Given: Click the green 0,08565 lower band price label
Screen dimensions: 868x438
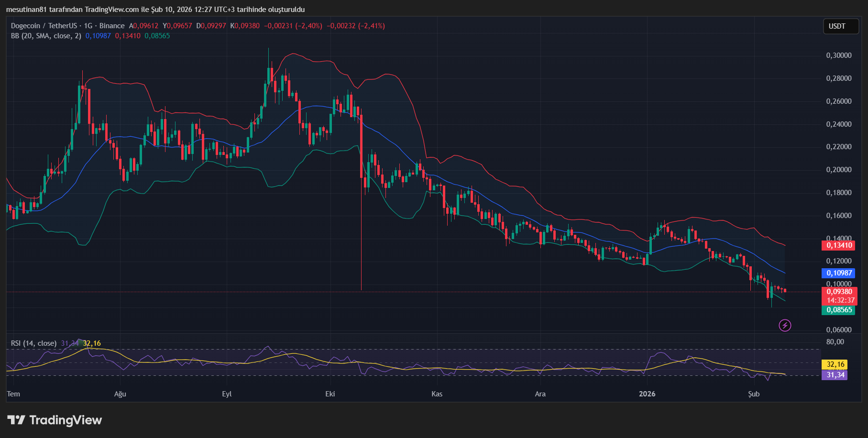Looking at the screenshot, I should [x=840, y=310].
